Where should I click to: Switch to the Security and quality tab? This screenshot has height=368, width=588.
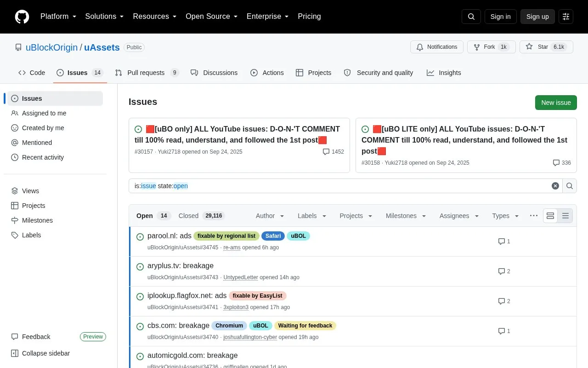tap(379, 73)
